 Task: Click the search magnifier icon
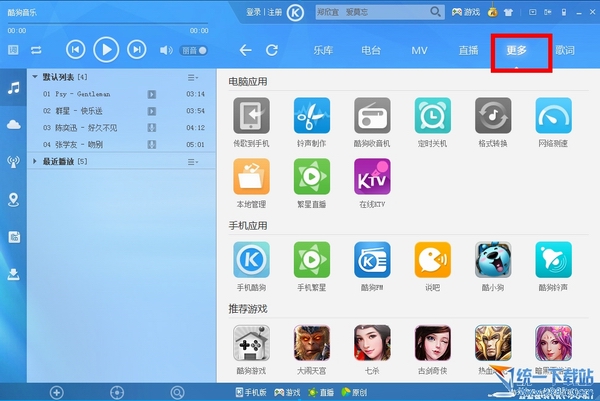(435, 12)
